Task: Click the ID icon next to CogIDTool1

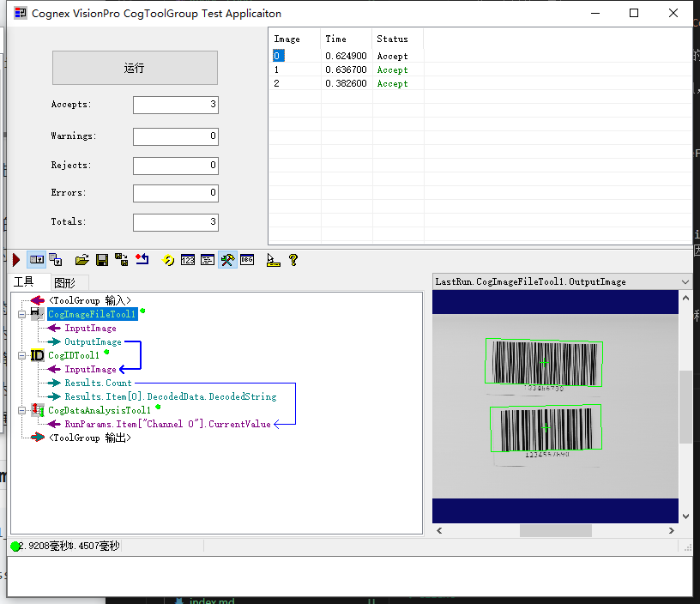Action: click(37, 355)
